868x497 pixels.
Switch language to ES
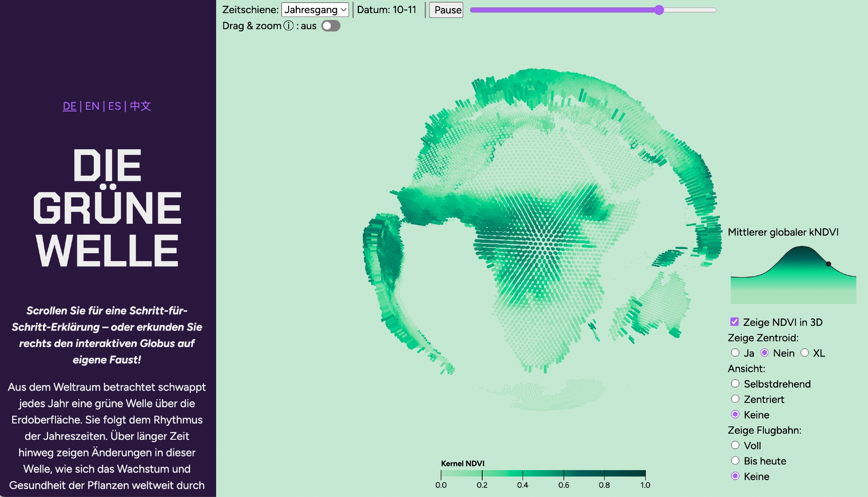pos(115,106)
